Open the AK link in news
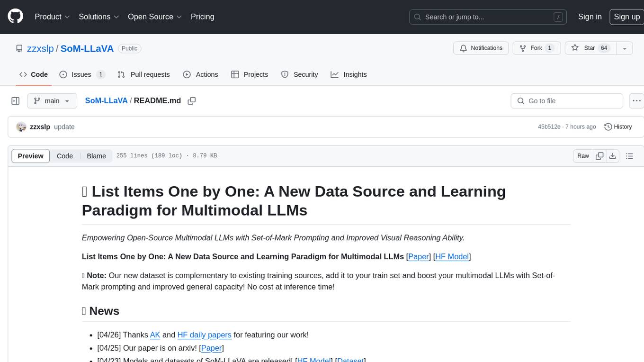644x362 pixels. pos(155,335)
